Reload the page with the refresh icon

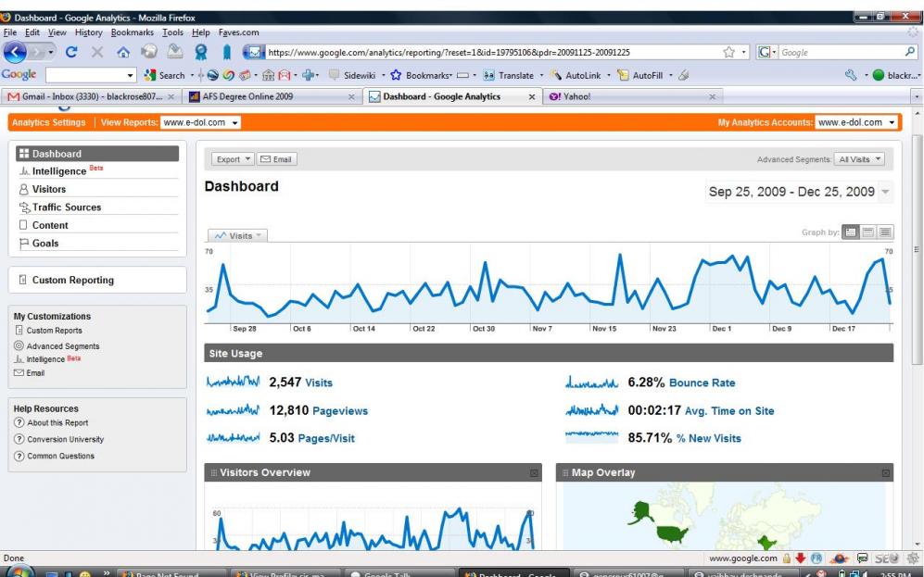(71, 53)
